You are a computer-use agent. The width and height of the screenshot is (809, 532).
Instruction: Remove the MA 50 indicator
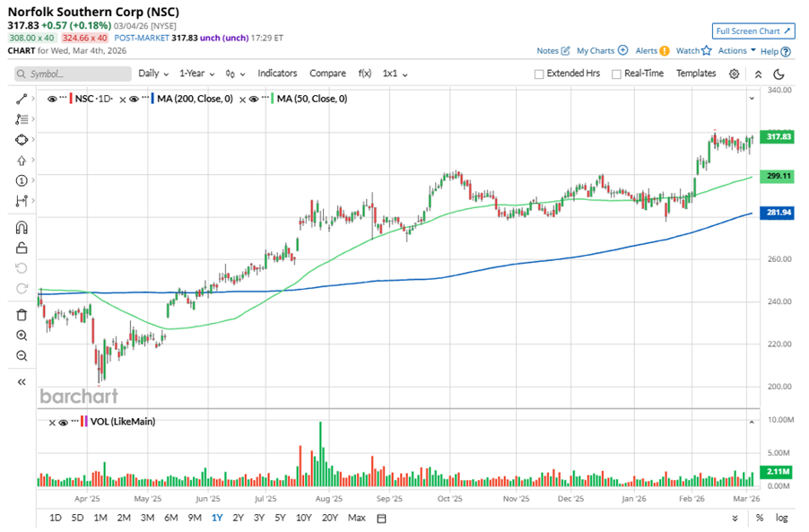click(x=242, y=99)
